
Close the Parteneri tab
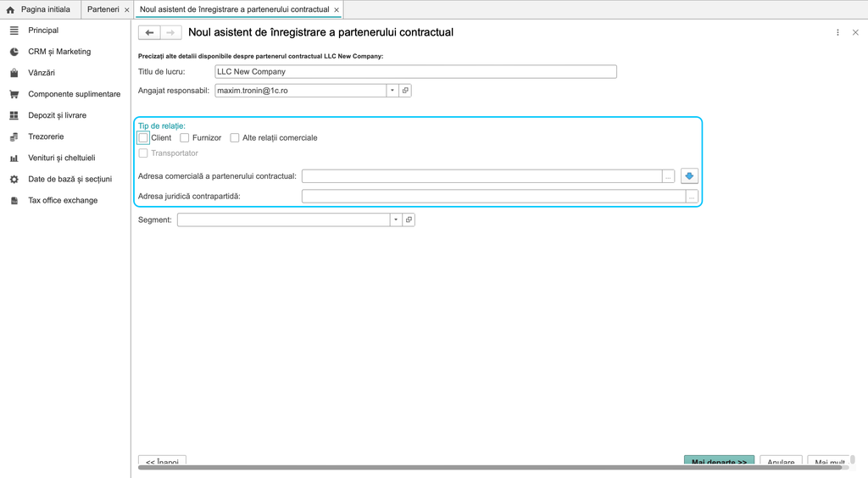pos(127,10)
